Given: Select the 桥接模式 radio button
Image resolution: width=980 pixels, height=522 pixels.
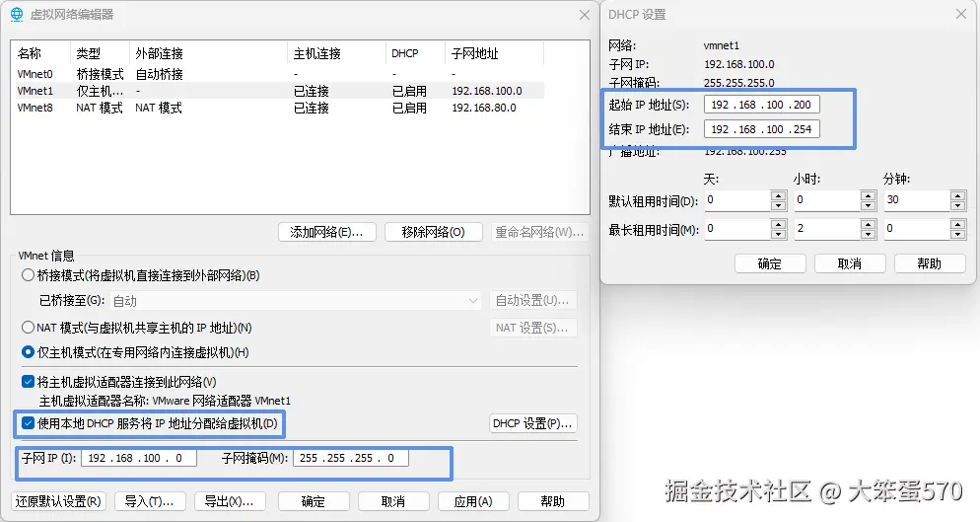Looking at the screenshot, I should (x=28, y=274).
